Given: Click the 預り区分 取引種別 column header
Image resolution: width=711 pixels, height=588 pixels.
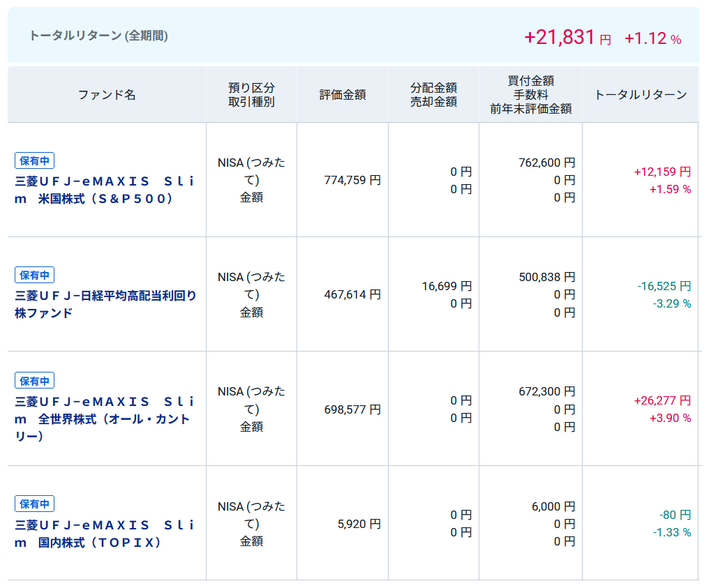Looking at the screenshot, I should click(x=251, y=95).
